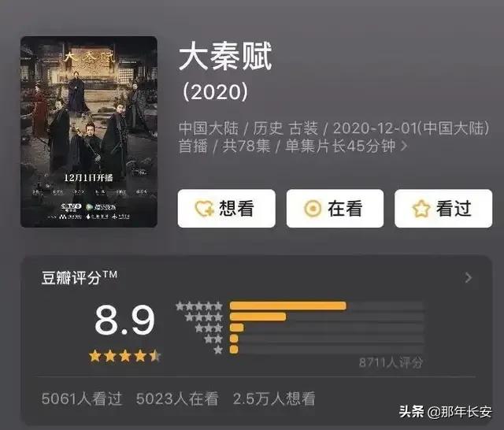This screenshot has width=504, height=430.
Task: Click the heart icon on 想看 button
Action: pyautogui.click(x=205, y=208)
